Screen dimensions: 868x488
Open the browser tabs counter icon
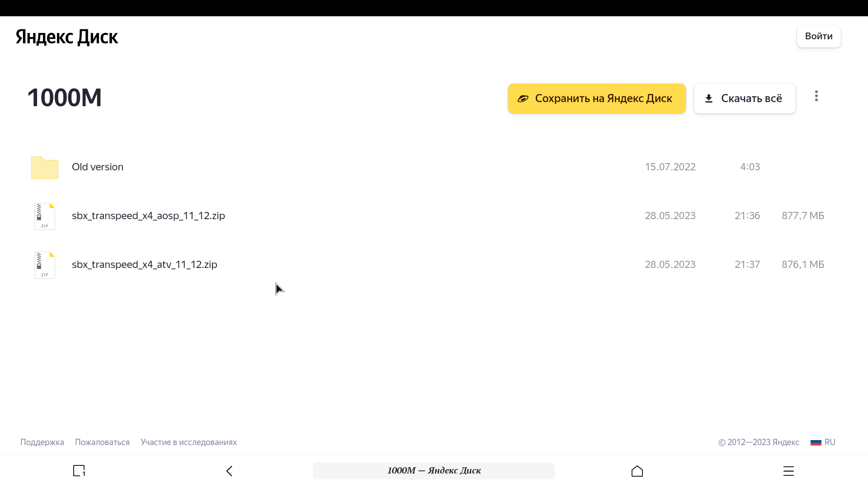pyautogui.click(x=79, y=471)
